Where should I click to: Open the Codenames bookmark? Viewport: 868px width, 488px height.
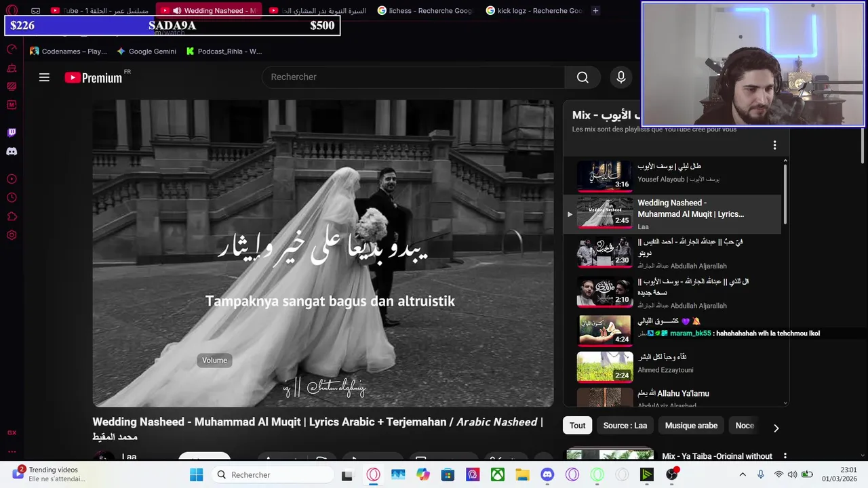click(68, 51)
